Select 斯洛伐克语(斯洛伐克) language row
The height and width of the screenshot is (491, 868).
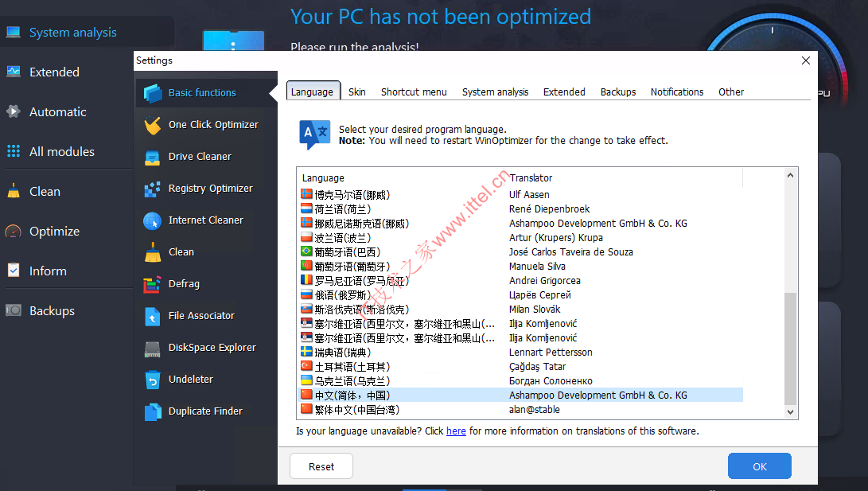(x=520, y=309)
